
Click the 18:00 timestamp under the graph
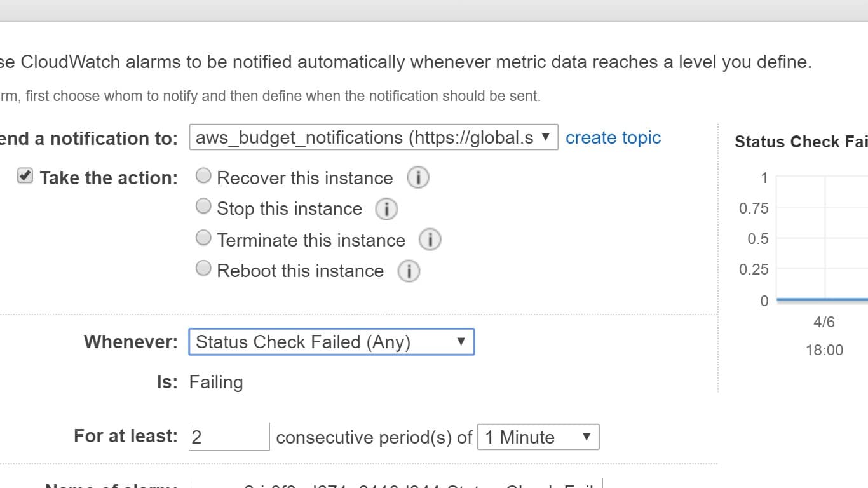824,349
